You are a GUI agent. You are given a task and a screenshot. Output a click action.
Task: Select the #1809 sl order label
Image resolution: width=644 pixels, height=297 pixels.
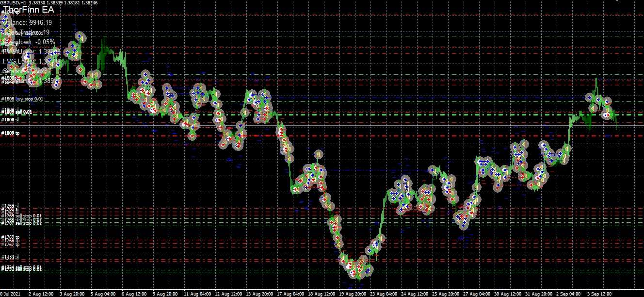(x=10, y=119)
